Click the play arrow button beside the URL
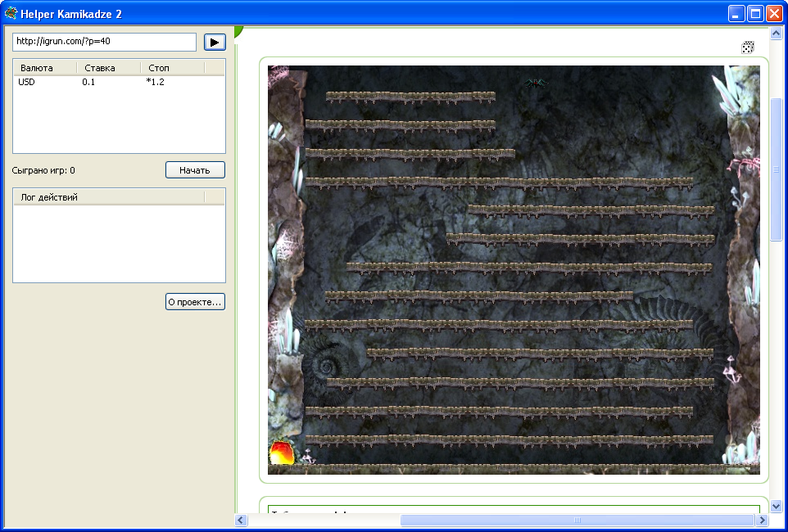The height and width of the screenshot is (532, 788). (215, 42)
